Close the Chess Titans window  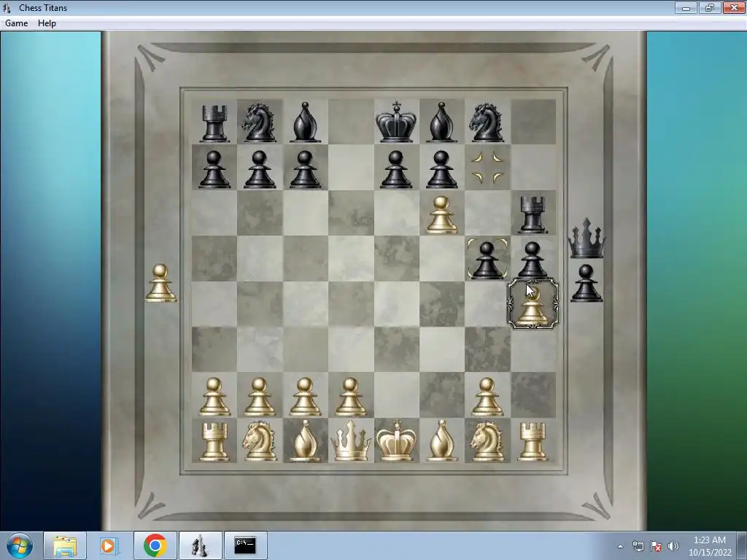coord(734,7)
